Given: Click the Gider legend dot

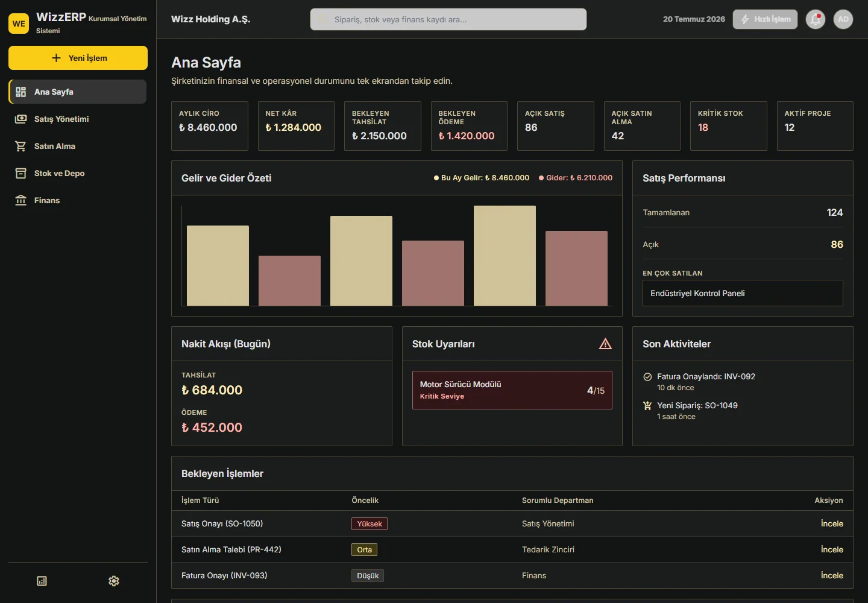Looking at the screenshot, I should (541, 178).
